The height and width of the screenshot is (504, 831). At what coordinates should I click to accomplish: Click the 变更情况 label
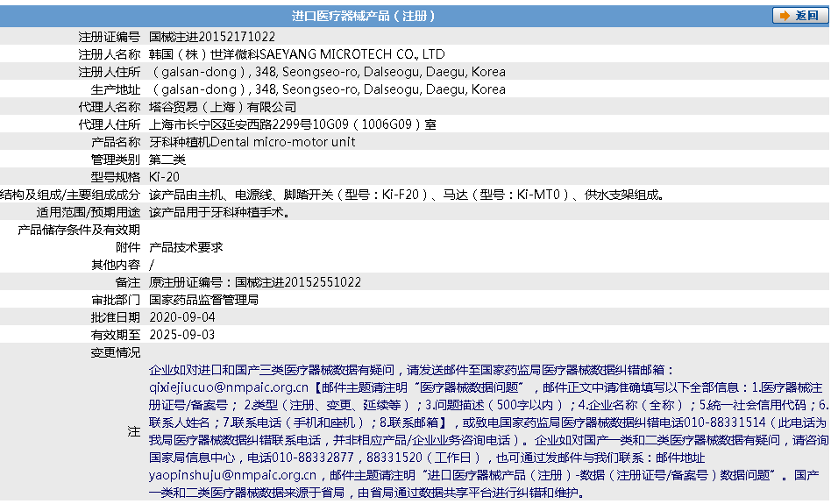(116, 351)
